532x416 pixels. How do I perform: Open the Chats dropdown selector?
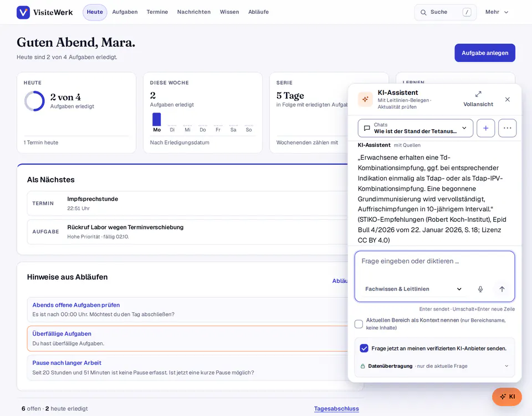tap(415, 128)
